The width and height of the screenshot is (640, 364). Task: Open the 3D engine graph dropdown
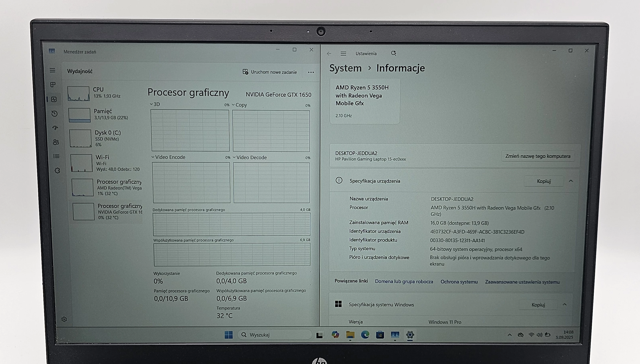(x=155, y=104)
